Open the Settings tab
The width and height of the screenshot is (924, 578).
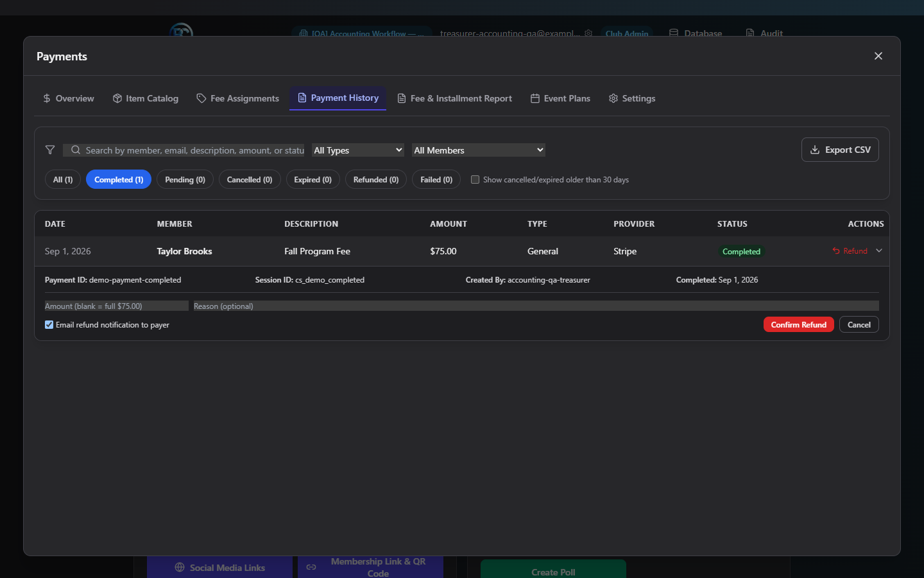[632, 98]
